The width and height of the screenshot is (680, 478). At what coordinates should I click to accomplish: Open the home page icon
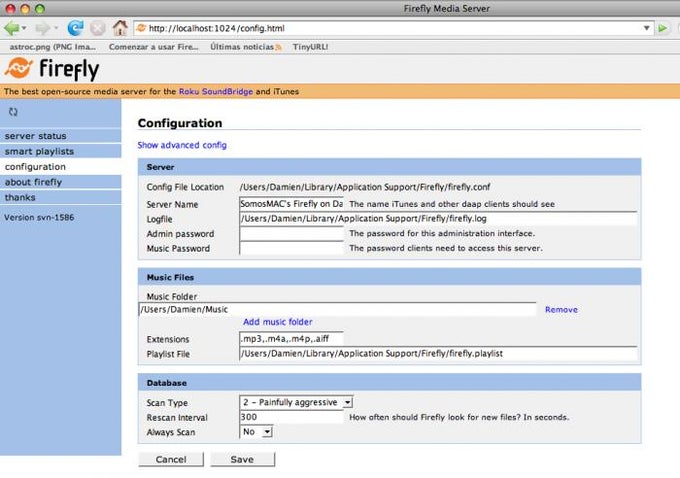pos(120,28)
